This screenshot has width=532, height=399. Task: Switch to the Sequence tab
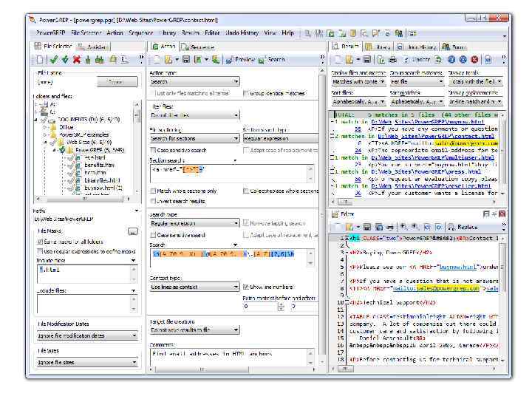click(199, 47)
